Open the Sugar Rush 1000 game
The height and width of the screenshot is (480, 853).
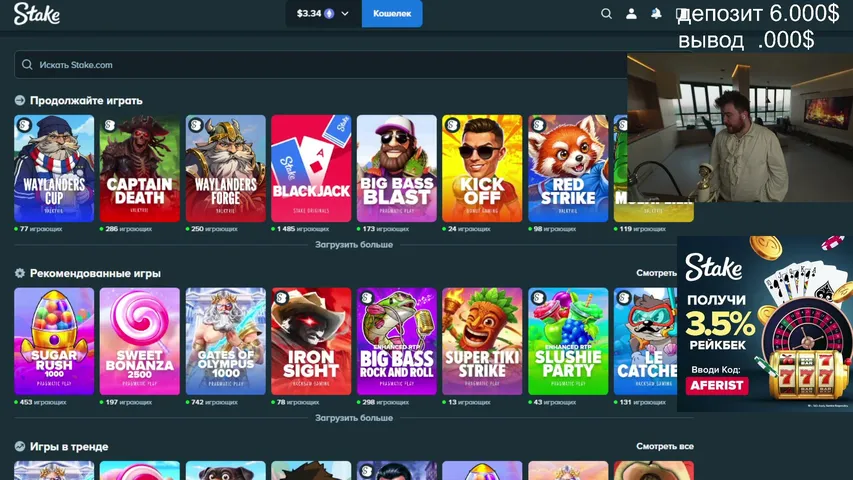pos(54,341)
